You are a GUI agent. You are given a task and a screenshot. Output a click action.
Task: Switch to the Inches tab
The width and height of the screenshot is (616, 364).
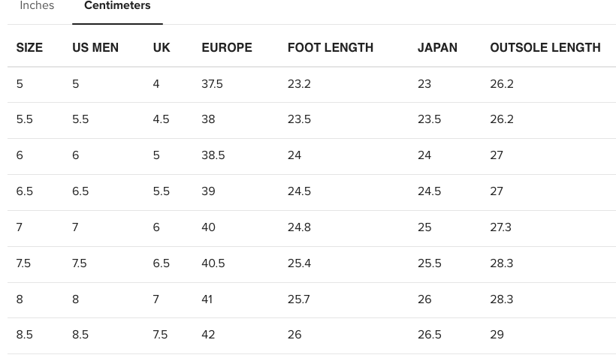(37, 7)
